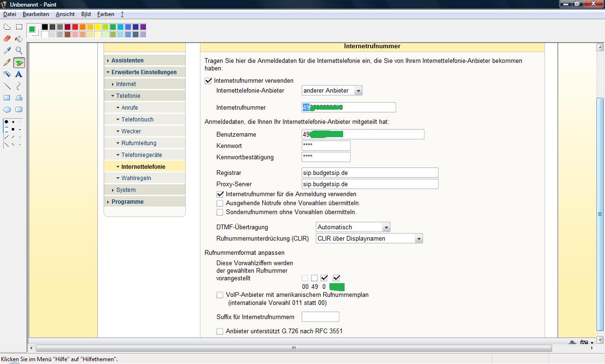The height and width of the screenshot is (364, 605).
Task: Open the Rufnummernunterdrückung (CLIR) dropdown
Action: [x=418, y=239]
